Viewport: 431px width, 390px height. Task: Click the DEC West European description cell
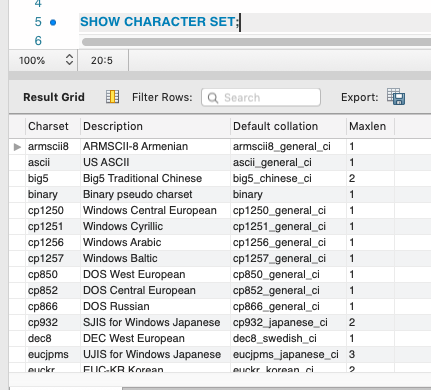point(155,338)
